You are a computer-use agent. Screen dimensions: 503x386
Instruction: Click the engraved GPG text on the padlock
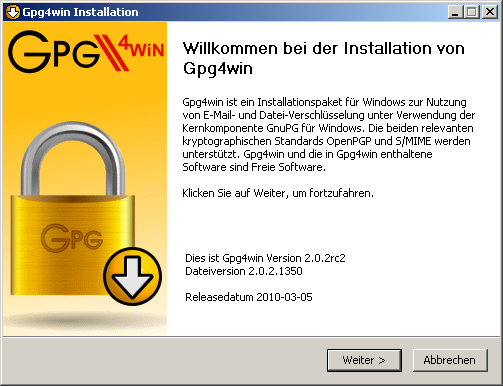point(72,237)
